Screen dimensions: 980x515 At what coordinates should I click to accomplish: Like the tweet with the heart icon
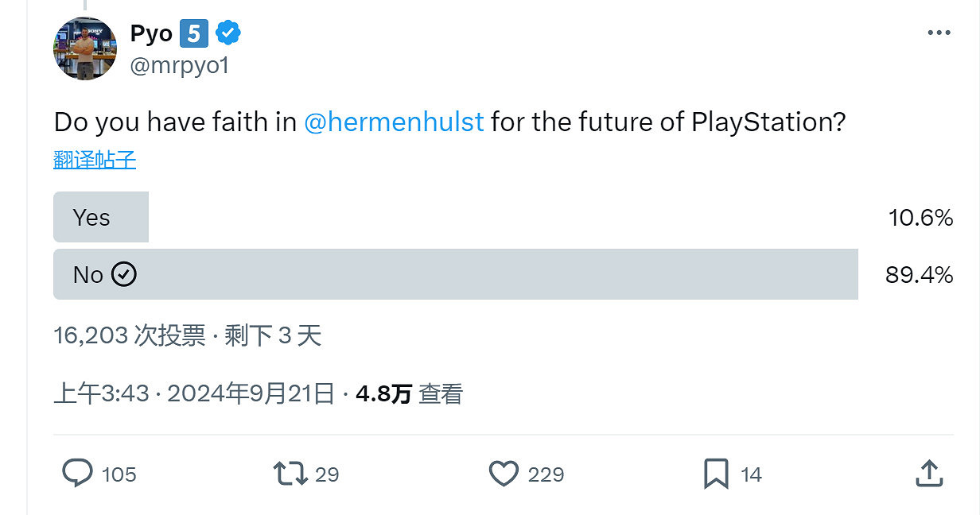click(x=504, y=473)
